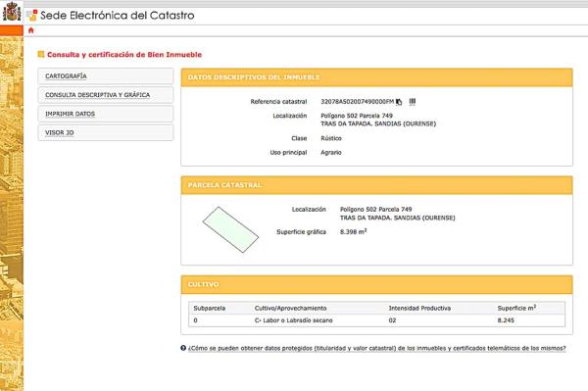
Task: Click the Sede Electrónica del Catastro title
Action: [118, 16]
